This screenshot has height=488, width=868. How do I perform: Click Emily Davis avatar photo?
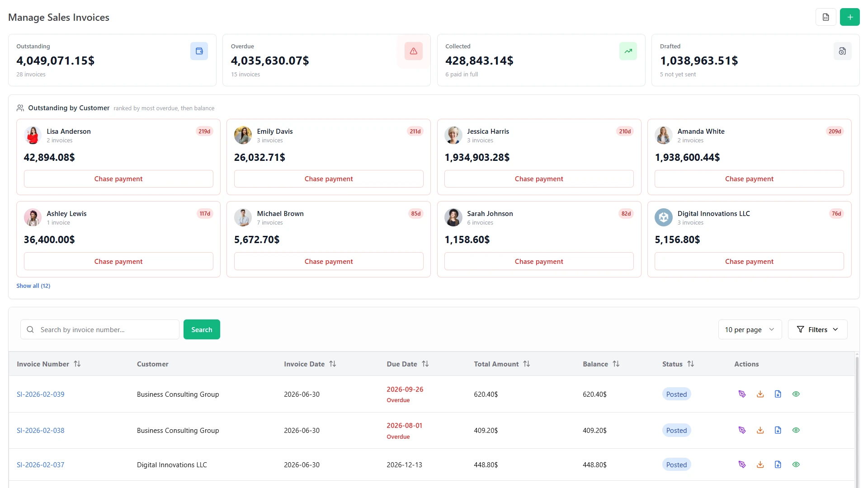click(243, 135)
